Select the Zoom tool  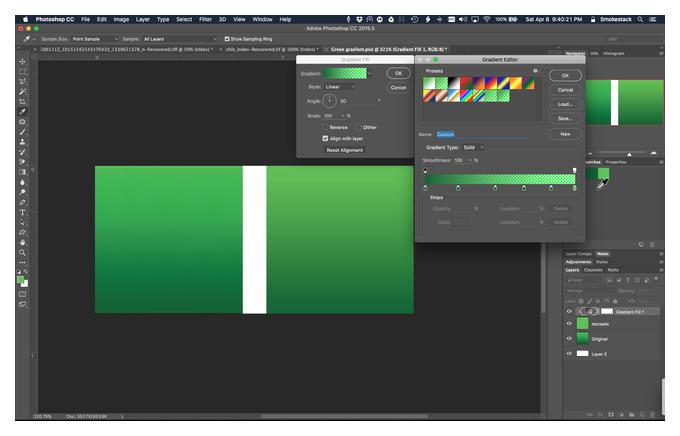pyautogui.click(x=23, y=252)
